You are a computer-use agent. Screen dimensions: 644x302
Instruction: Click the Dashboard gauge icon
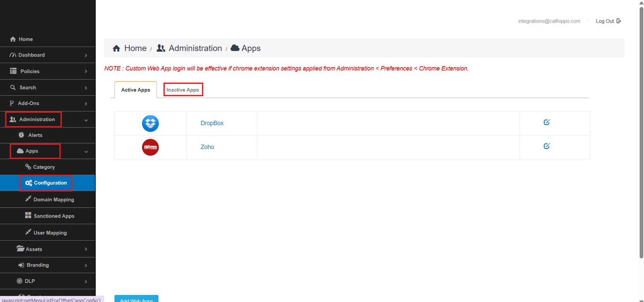pos(13,55)
